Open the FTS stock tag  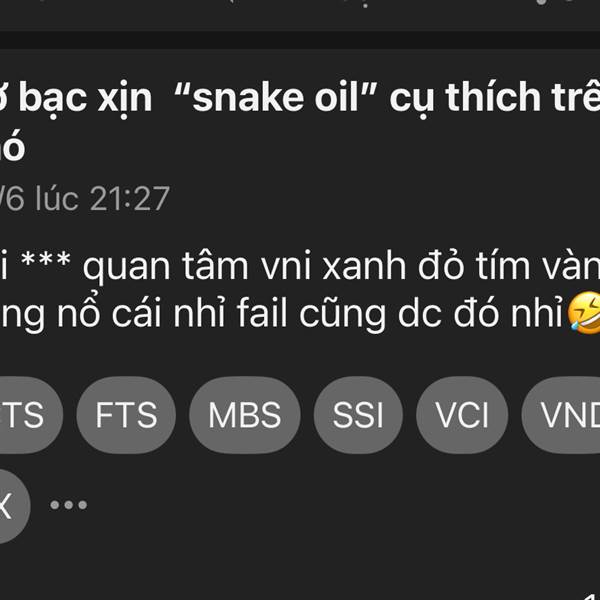[x=126, y=415]
